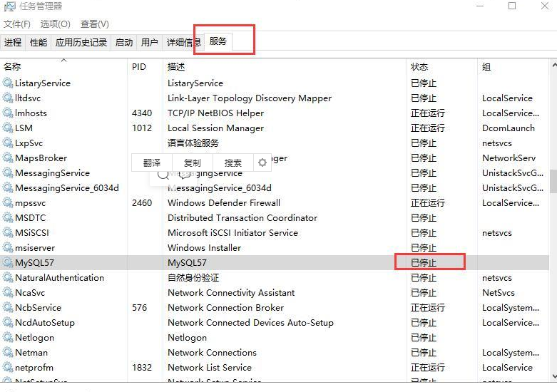The width and height of the screenshot is (557, 392).
Task: Select Windows Defender Firewall description
Action: pyautogui.click(x=224, y=202)
